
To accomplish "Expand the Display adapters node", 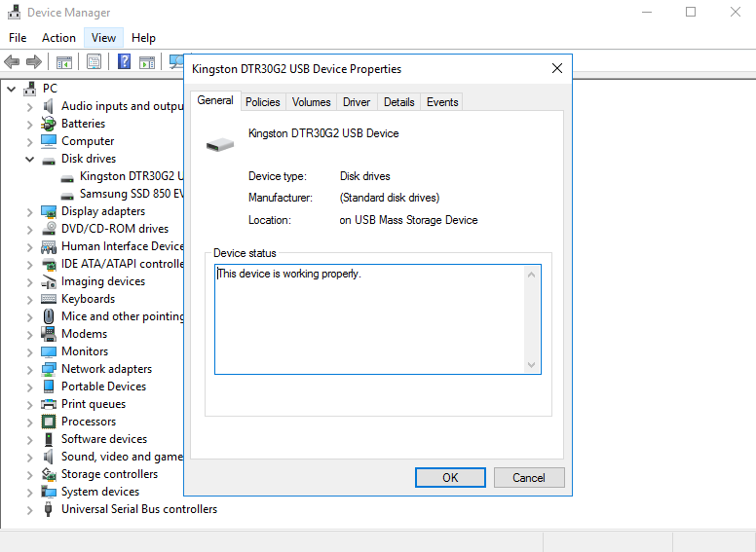I will click(30, 212).
